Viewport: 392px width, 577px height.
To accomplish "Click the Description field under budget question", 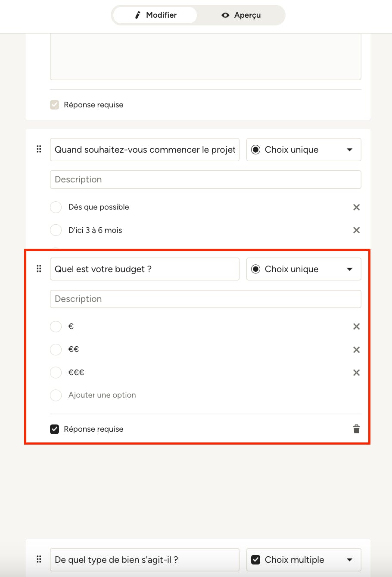I will coord(205,299).
